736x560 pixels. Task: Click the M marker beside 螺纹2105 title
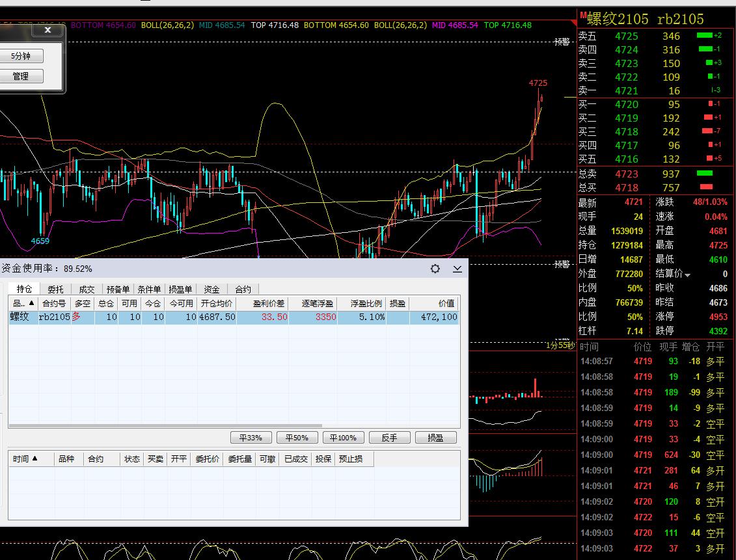pos(583,16)
